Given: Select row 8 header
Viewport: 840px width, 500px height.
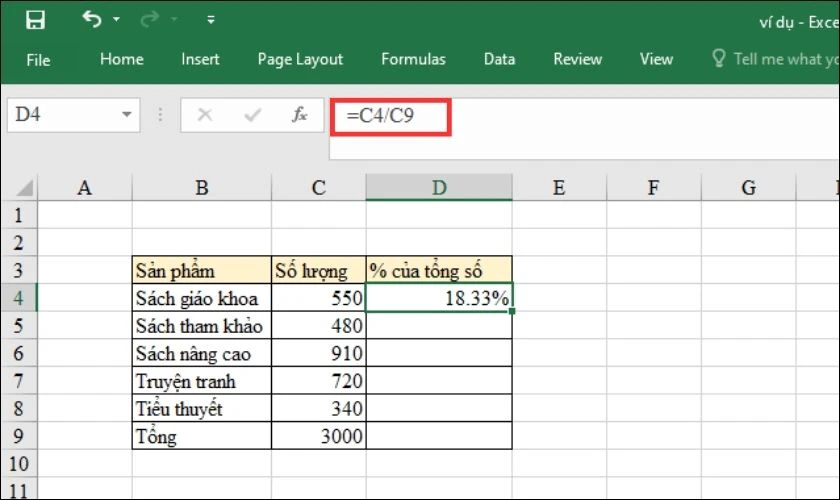Looking at the screenshot, I should pos(19,408).
